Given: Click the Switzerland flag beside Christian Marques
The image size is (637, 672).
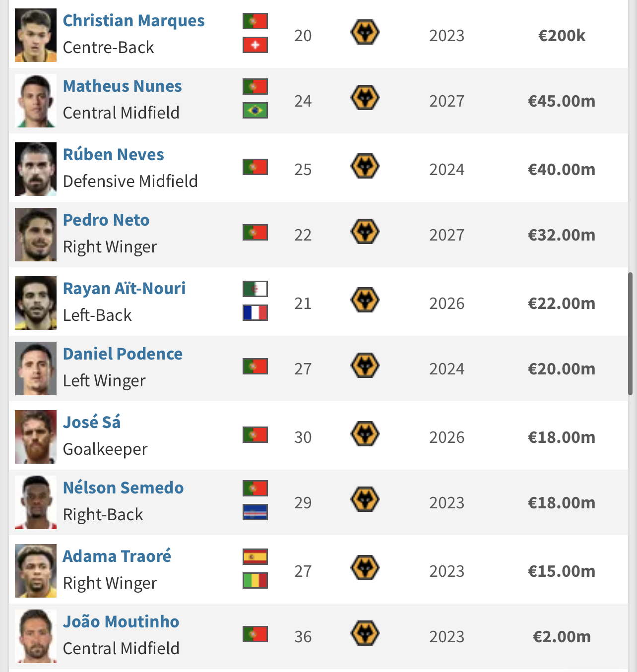Looking at the screenshot, I should 255,45.
